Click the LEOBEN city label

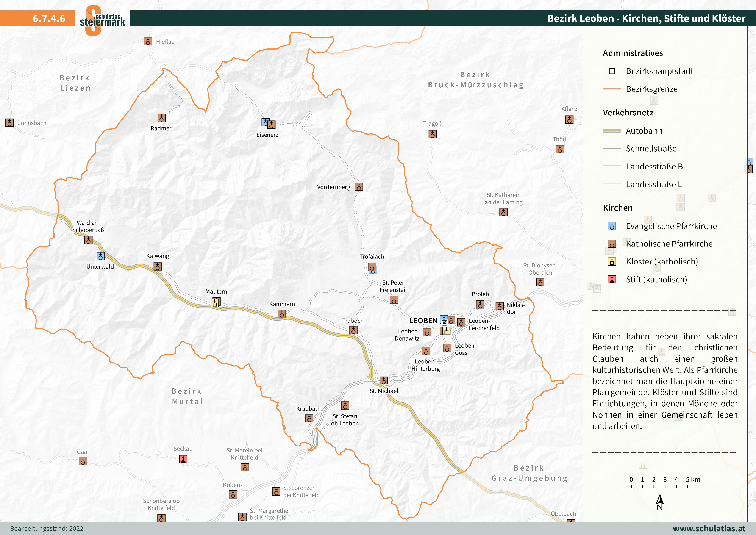(423, 321)
